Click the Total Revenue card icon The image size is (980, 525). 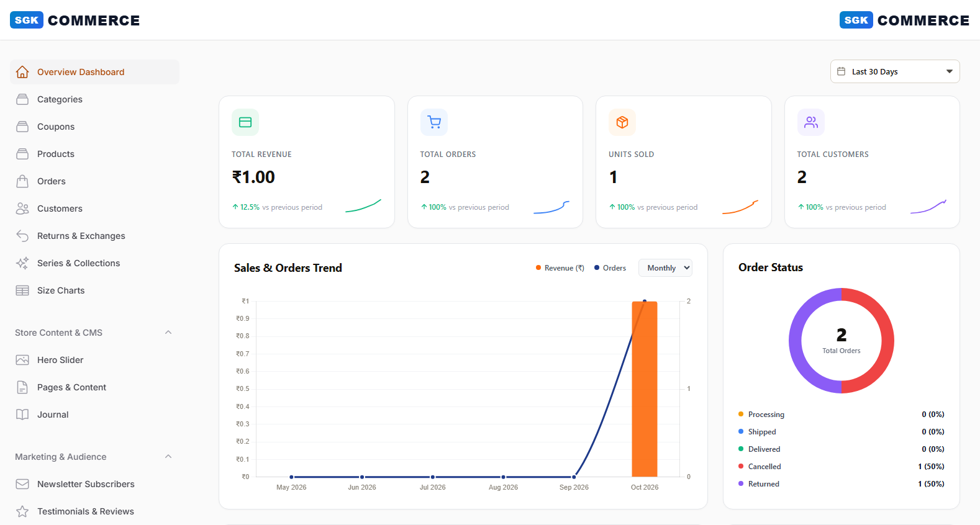coord(245,122)
